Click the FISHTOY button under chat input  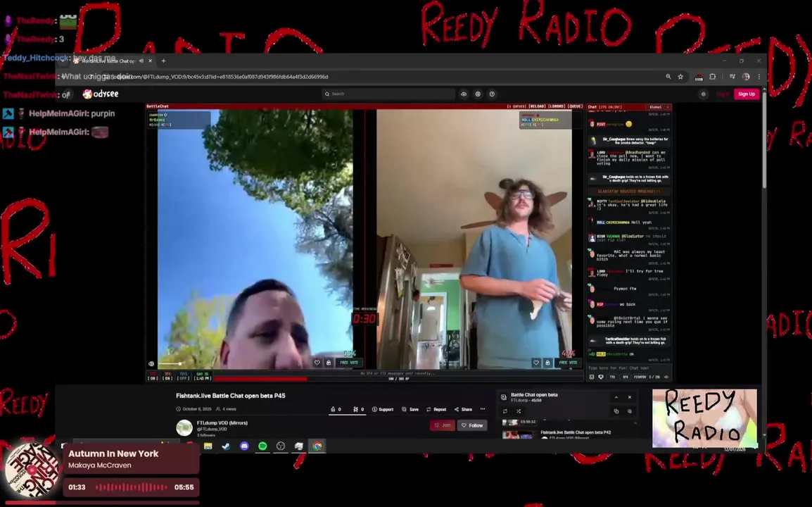click(x=640, y=377)
